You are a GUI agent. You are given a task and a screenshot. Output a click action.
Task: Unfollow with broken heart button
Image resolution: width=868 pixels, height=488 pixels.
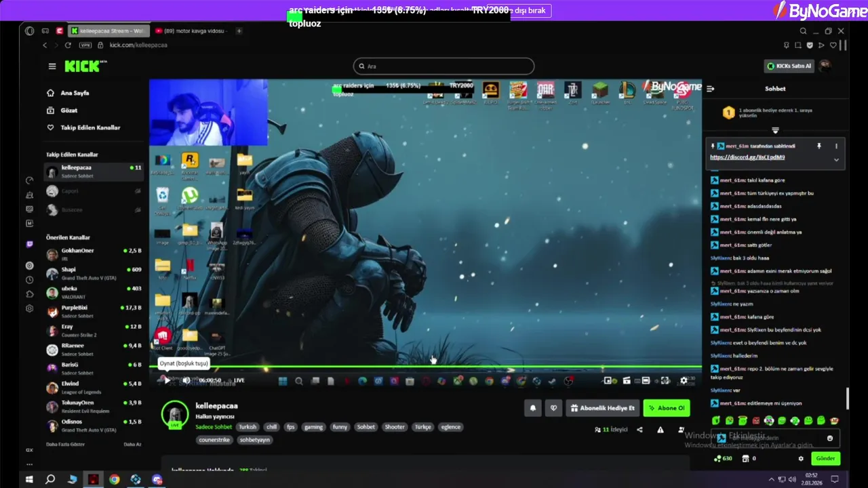[553, 408]
